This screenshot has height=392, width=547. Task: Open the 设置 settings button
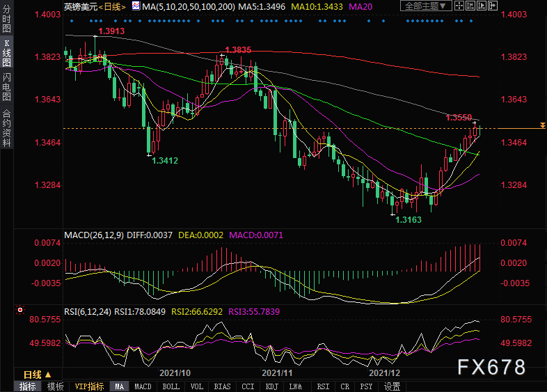392,386
